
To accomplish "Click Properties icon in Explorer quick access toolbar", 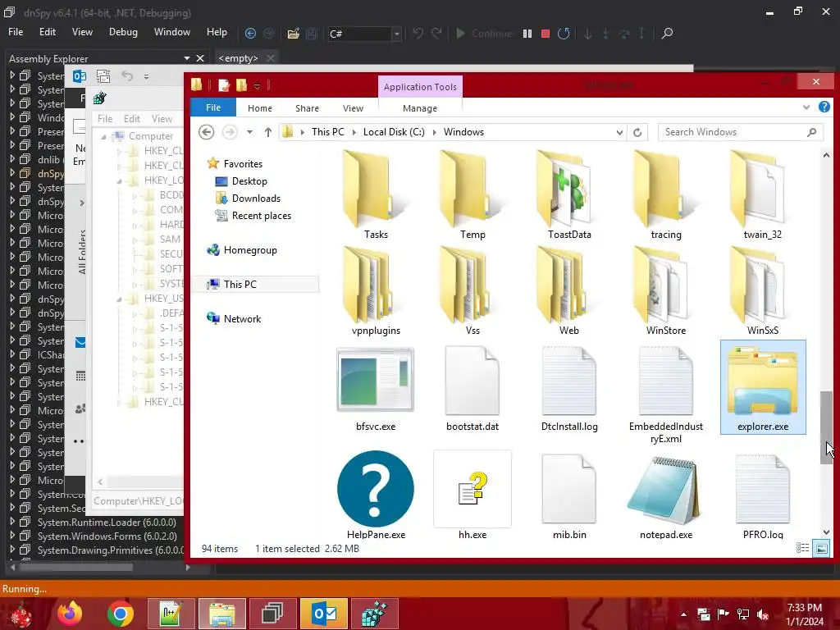I will tap(223, 85).
